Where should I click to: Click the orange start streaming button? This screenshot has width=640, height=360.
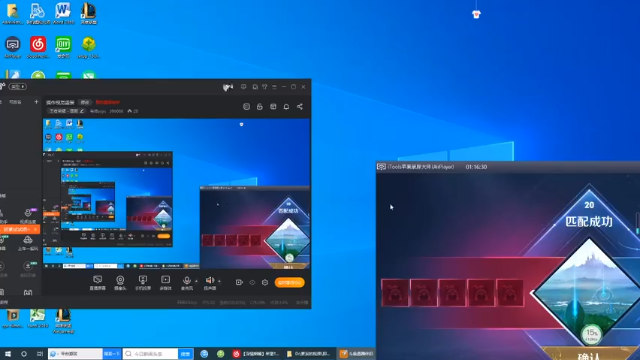coord(289,282)
